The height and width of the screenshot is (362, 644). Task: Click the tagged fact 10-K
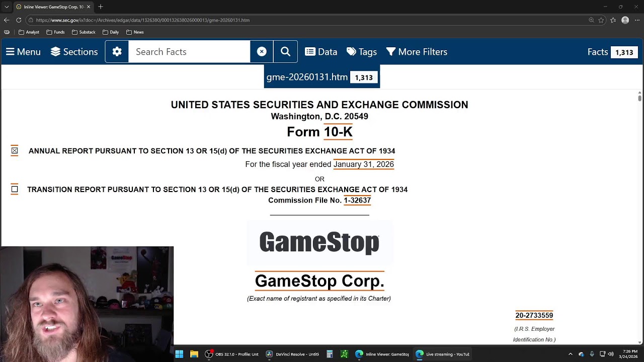tap(338, 132)
